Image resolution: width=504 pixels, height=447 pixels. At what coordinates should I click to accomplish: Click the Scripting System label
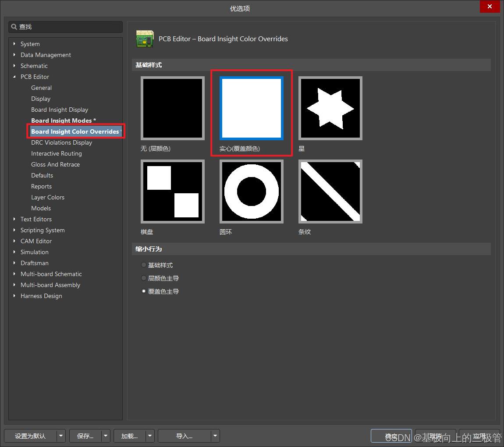point(43,230)
